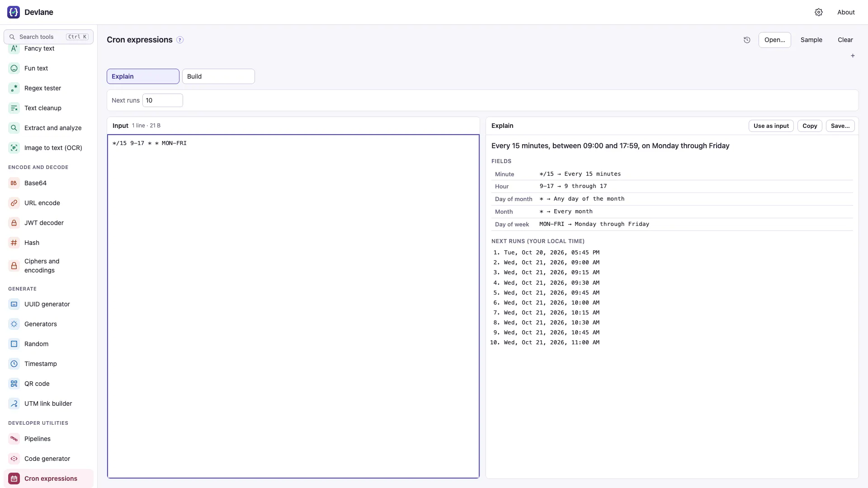Select the URL encode link icon
Image resolution: width=868 pixels, height=488 pixels.
[x=14, y=203]
